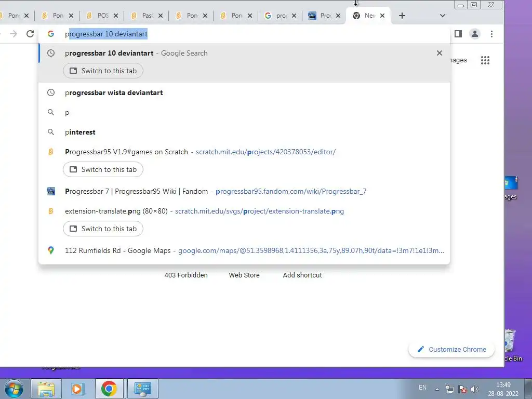The width and height of the screenshot is (532, 399).
Task: Go forward with the arrow icon
Action: pyautogui.click(x=14, y=34)
